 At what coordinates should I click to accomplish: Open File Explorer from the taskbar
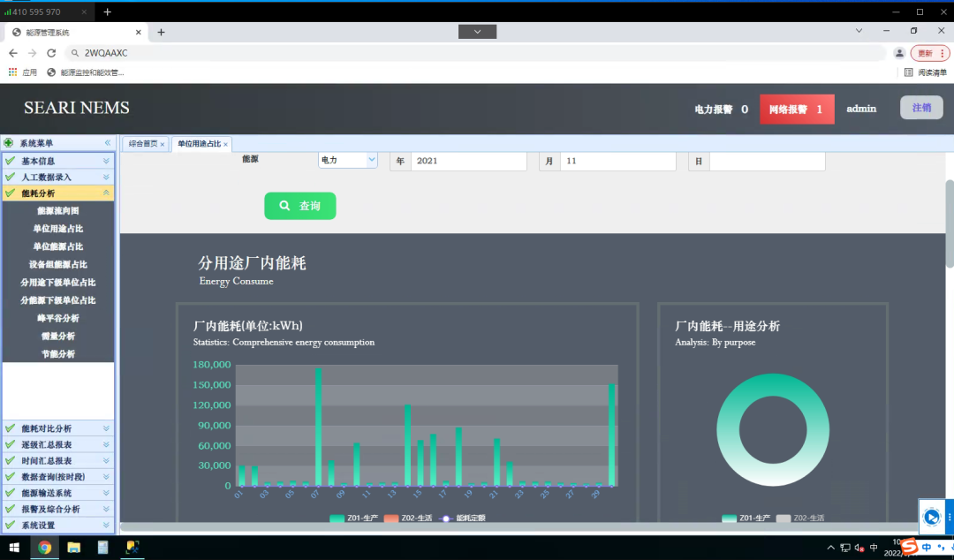tap(74, 548)
